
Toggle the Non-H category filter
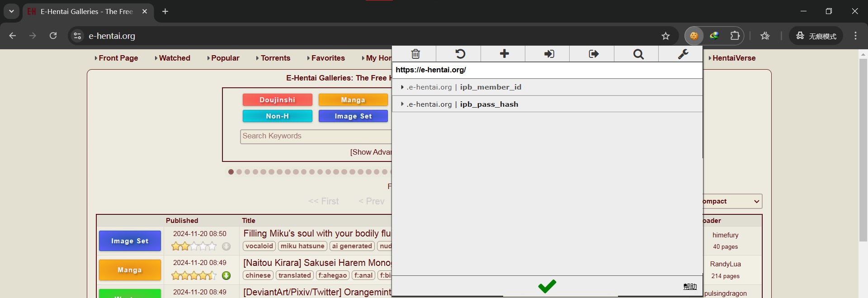point(277,116)
